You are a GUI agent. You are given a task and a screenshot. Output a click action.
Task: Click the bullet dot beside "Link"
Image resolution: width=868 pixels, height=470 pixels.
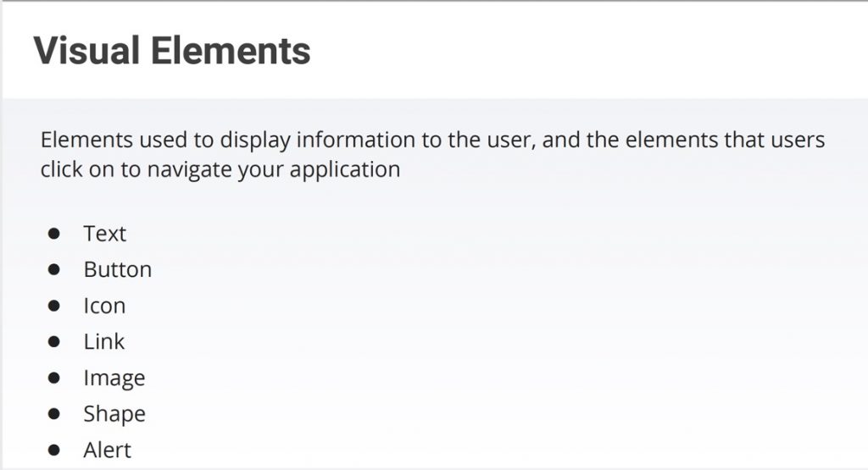53,342
